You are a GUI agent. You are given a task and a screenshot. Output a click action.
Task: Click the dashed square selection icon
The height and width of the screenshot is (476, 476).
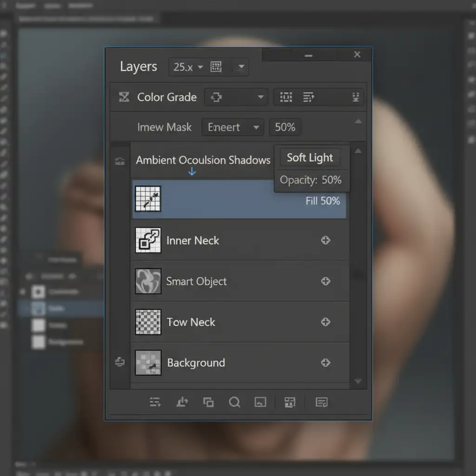285,97
